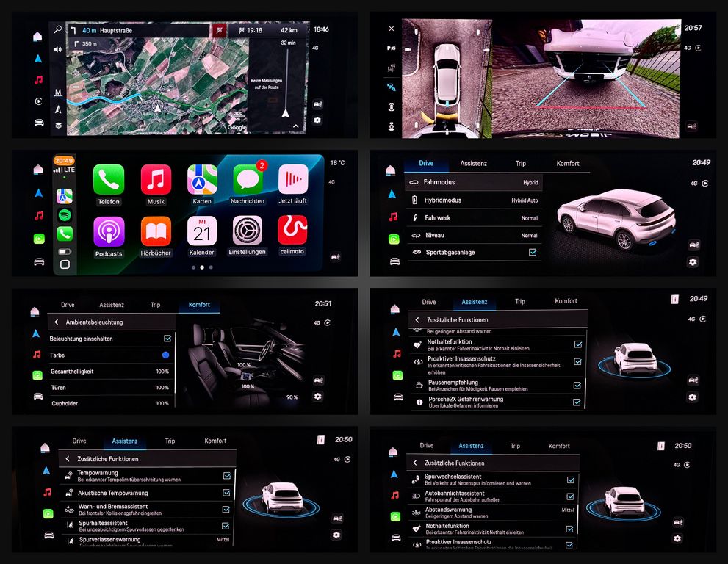
Task: Switch to Drive tab on the Ambientebeleuchtung screen
Action: click(x=68, y=305)
